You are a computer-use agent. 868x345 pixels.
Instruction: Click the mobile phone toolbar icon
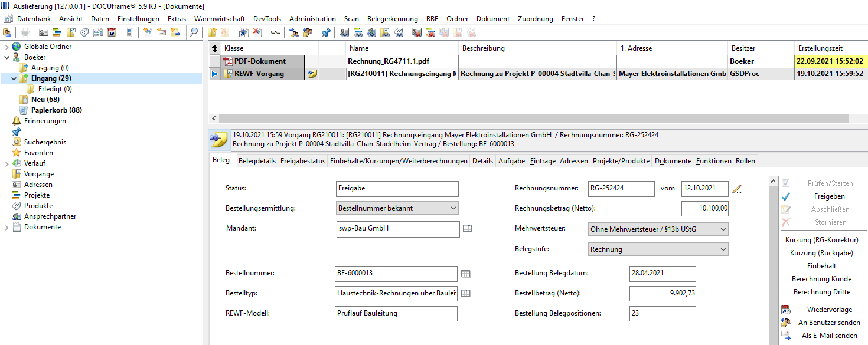pos(129,33)
